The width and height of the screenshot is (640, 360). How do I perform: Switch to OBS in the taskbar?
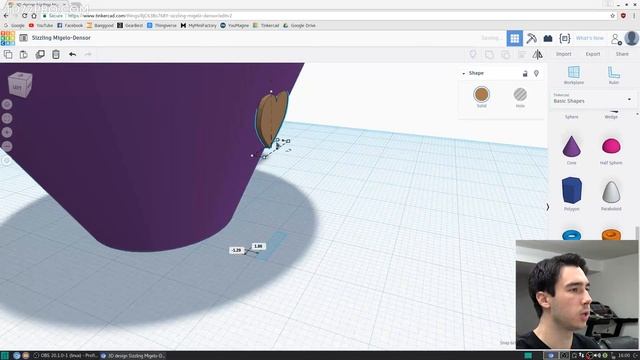pyautogui.click(x=65, y=356)
